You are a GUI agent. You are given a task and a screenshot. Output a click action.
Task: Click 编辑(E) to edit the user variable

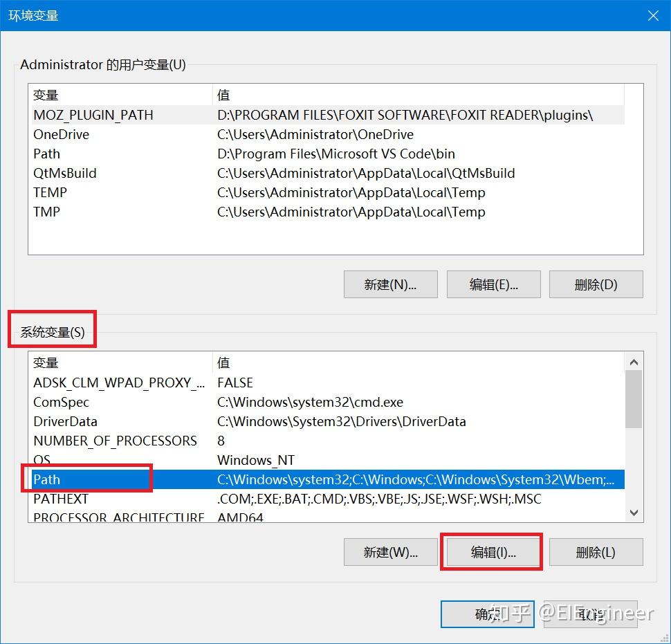(493, 284)
